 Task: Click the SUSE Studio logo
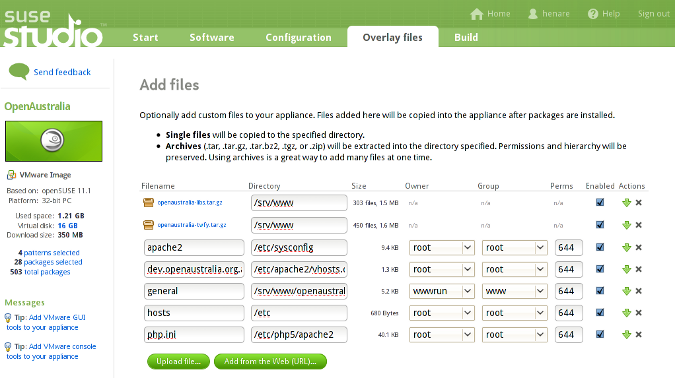point(53,30)
